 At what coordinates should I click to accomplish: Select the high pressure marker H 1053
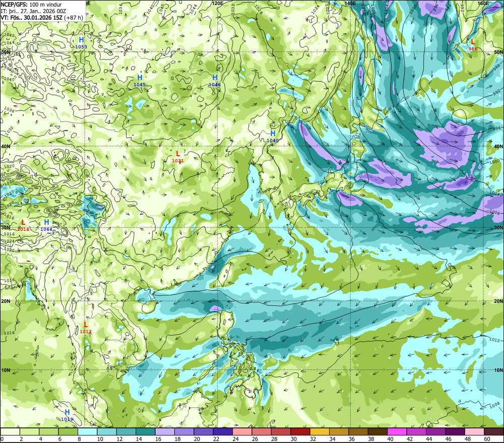click(81, 42)
